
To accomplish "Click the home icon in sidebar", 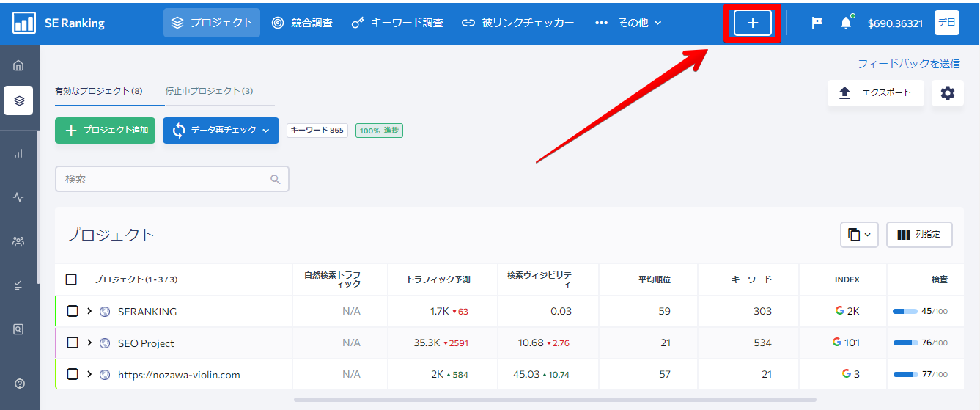I will 18,65.
